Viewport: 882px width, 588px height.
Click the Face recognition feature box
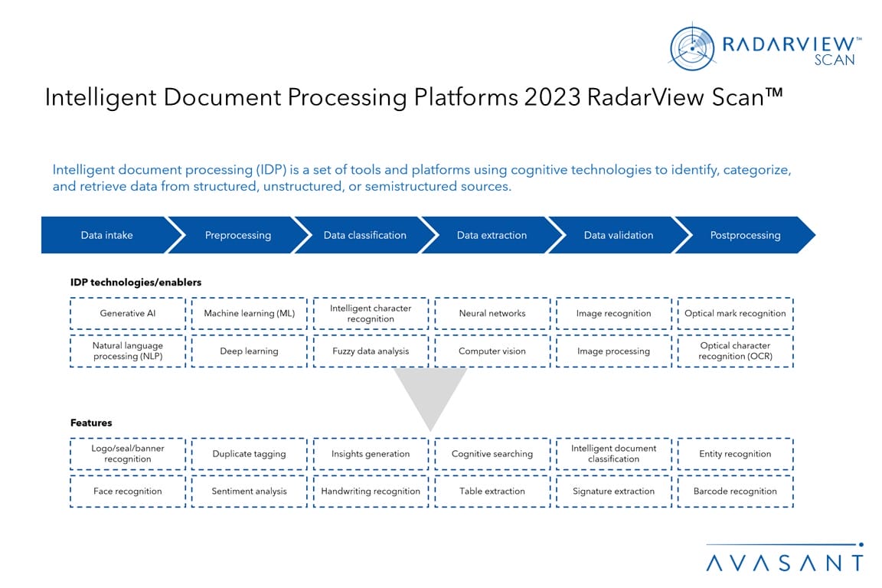pos(128,492)
